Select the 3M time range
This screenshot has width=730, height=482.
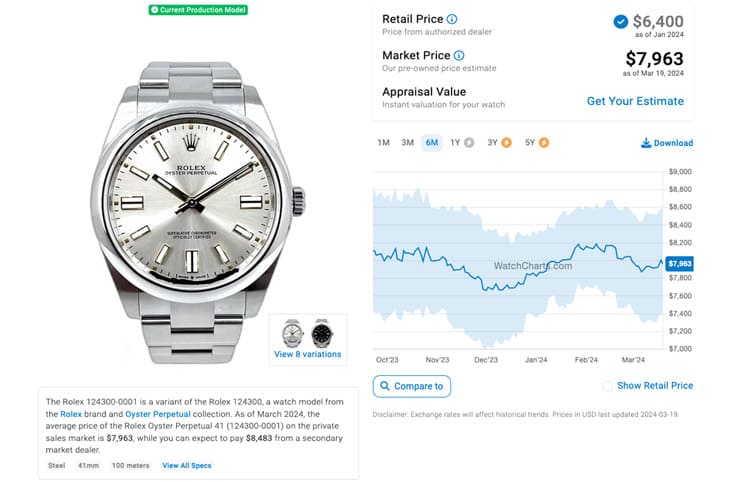click(x=407, y=143)
